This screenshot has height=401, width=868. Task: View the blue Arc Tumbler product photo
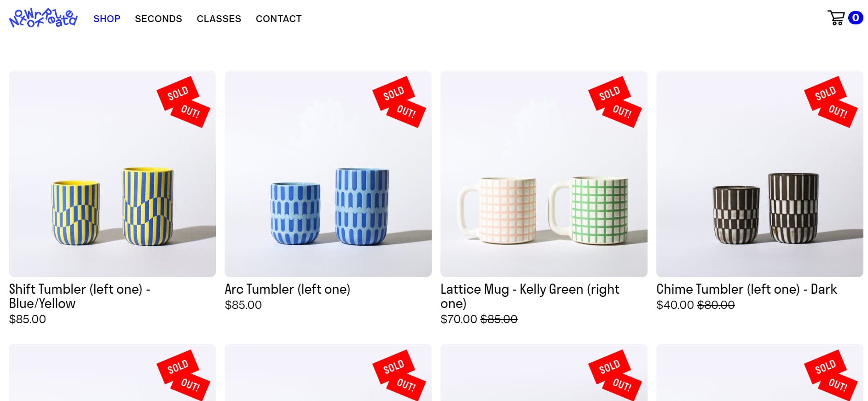328,193
